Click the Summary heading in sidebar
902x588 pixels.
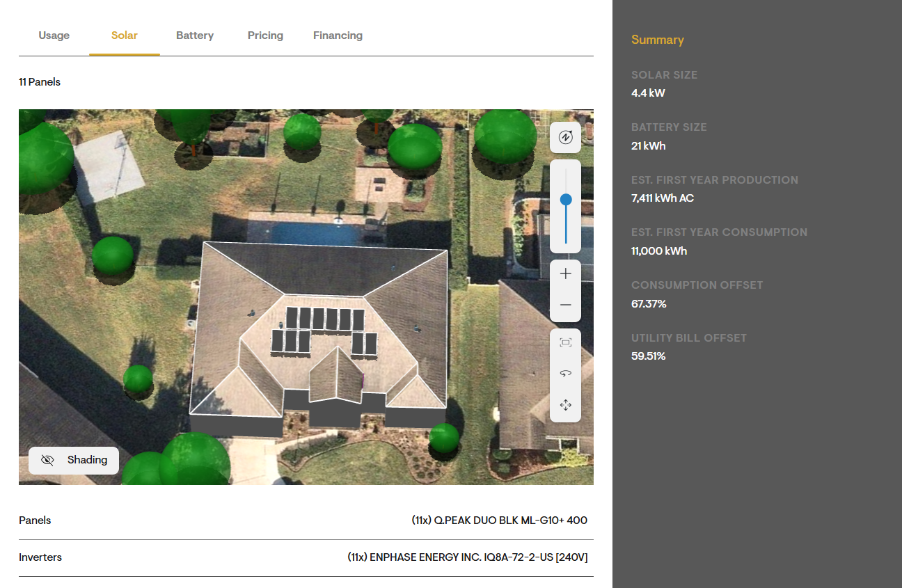coord(658,40)
